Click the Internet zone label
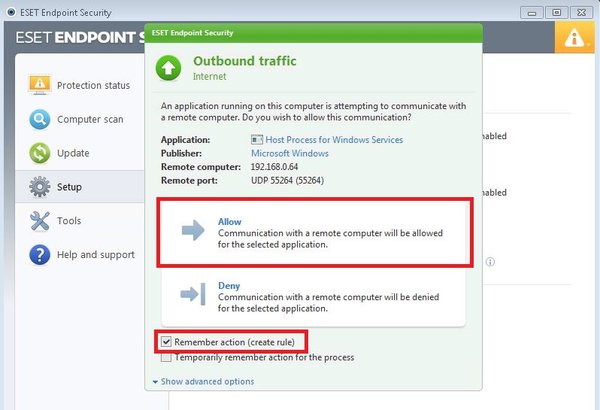Image resolution: width=600 pixels, height=410 pixels. (x=209, y=77)
